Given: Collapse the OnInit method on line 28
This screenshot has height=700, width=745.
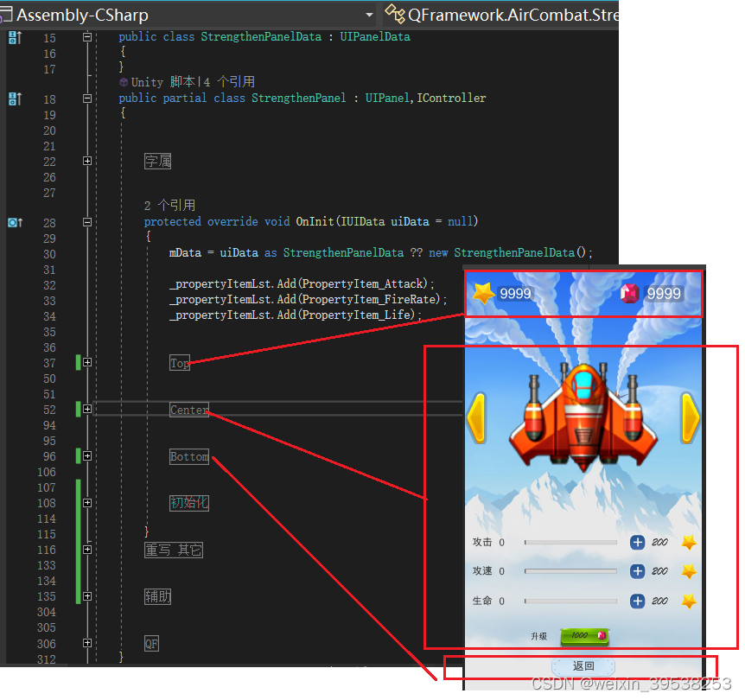Looking at the screenshot, I should 87,222.
